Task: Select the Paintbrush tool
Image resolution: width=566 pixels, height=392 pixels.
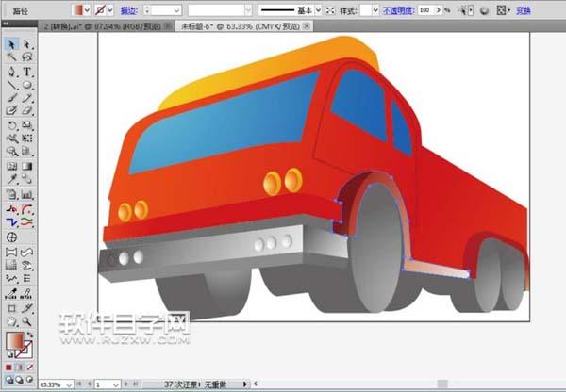Action: (x=11, y=98)
